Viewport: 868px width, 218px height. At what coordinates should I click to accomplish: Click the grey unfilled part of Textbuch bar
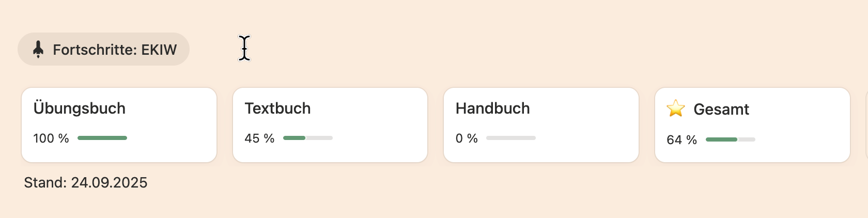click(319, 138)
